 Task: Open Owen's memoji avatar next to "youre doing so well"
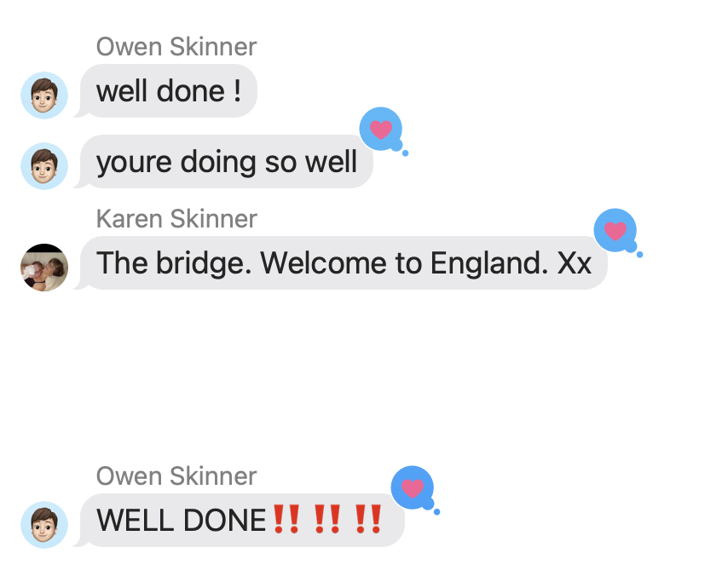(x=44, y=166)
